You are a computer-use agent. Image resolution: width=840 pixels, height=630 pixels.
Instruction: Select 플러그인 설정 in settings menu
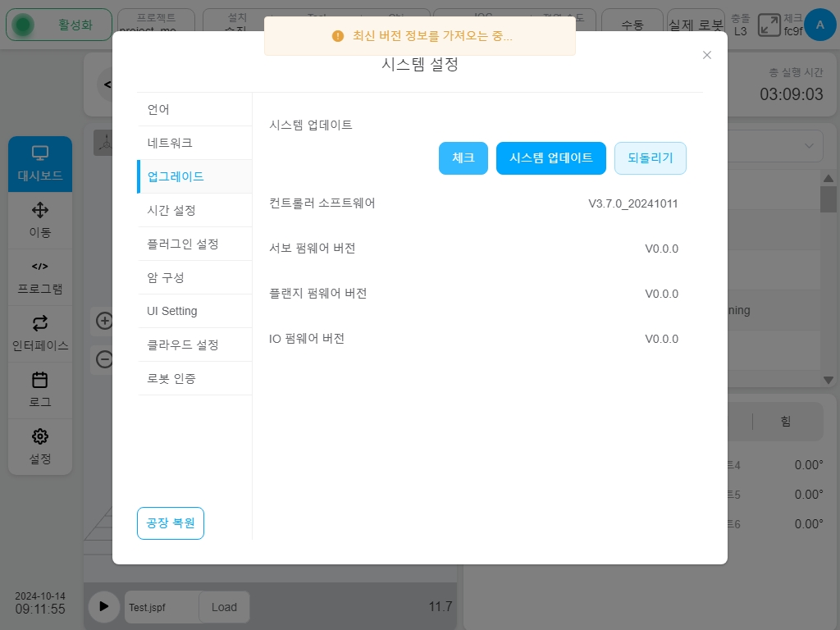pyautogui.click(x=195, y=244)
